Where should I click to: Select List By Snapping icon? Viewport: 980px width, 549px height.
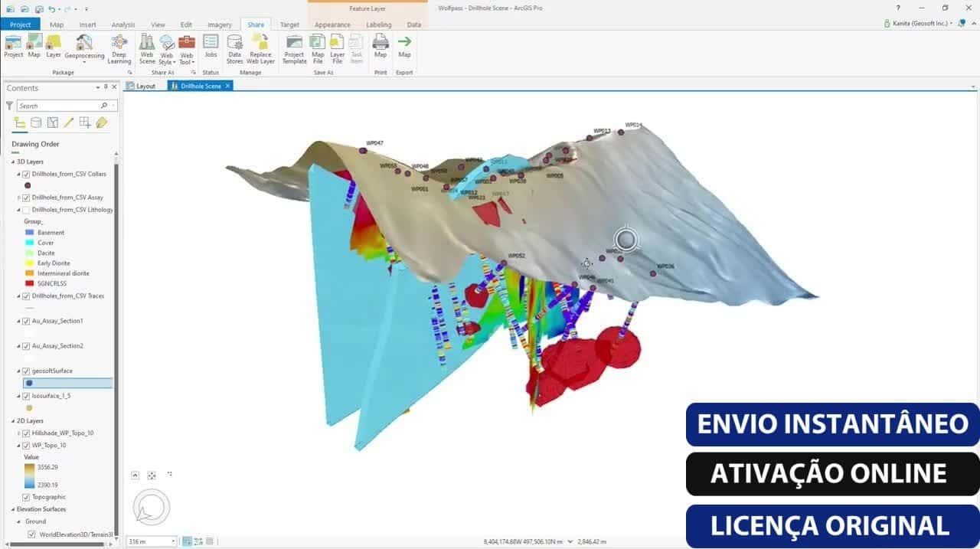(x=85, y=123)
